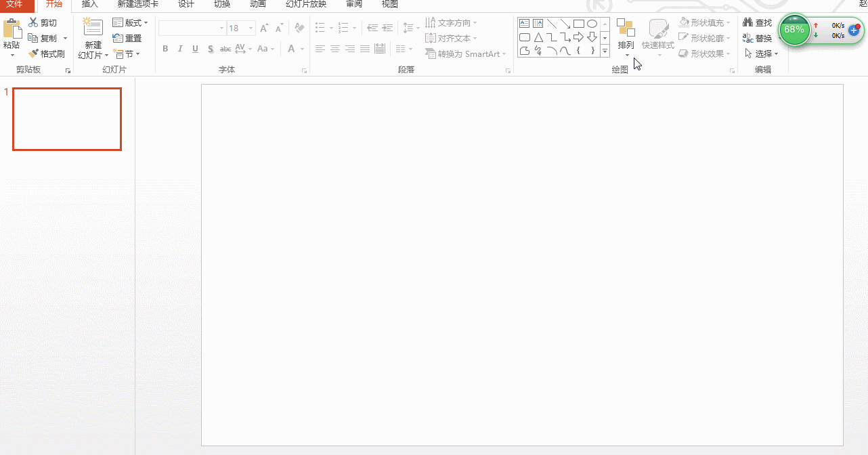This screenshot has width=868, height=455.
Task: Click Quick Styles (快速样式) button
Action: point(658,37)
